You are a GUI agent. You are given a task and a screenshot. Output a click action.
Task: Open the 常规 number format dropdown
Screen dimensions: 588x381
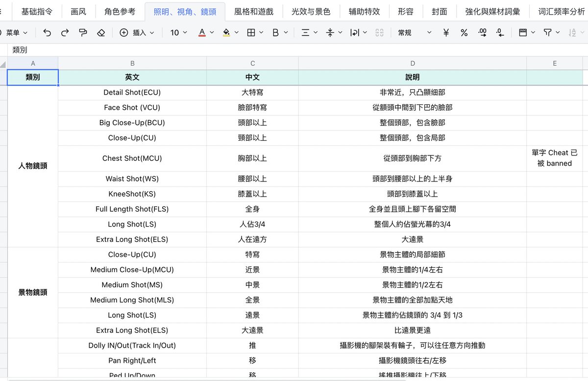click(415, 33)
